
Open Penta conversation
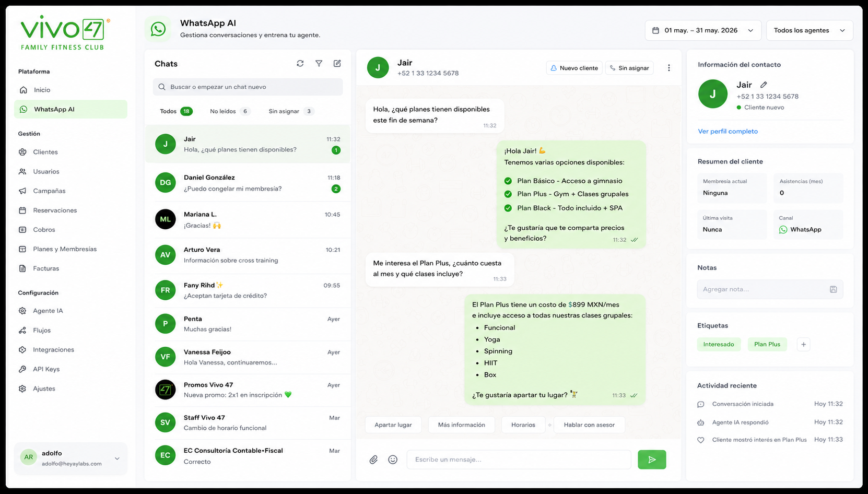coord(248,324)
